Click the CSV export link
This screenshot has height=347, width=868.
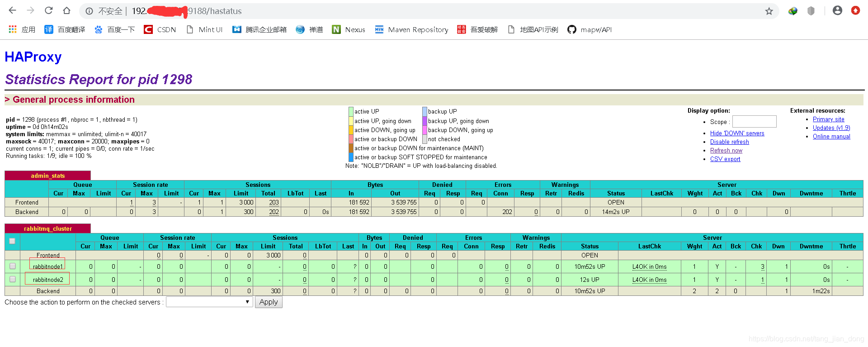[x=725, y=159]
